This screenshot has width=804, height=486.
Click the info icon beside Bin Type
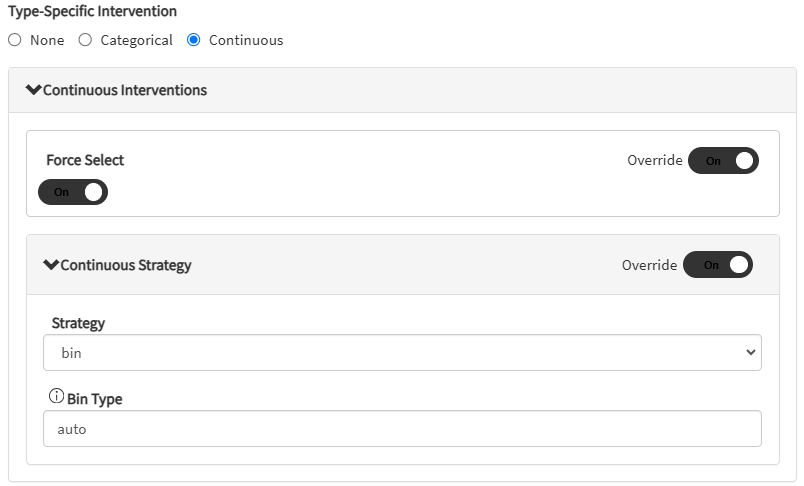[x=56, y=397]
